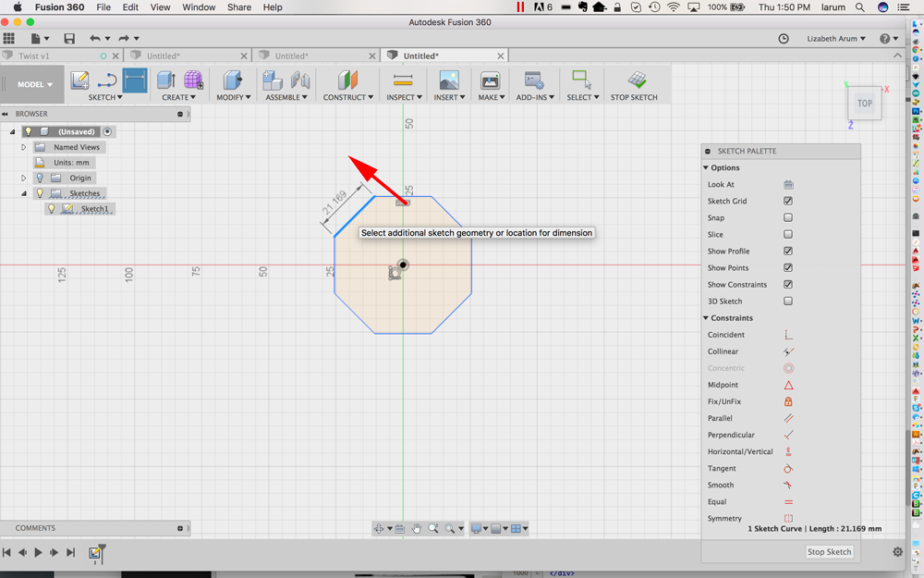The height and width of the screenshot is (578, 924).
Task: Apply the Fix/UnFix lock constraint
Action: pos(788,401)
